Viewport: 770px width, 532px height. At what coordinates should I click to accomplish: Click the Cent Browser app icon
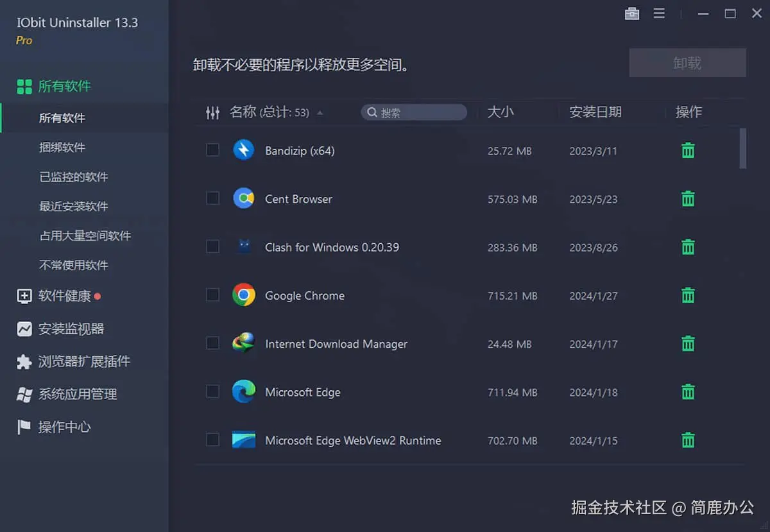244,198
